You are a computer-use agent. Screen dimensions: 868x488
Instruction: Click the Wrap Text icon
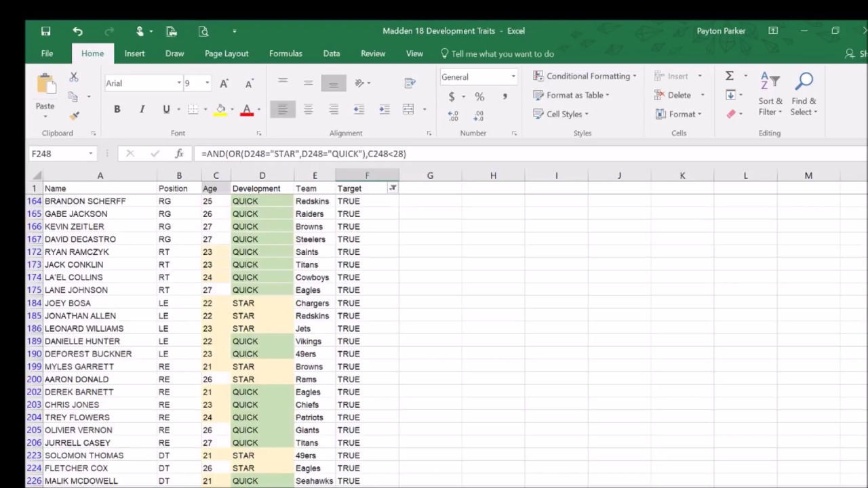coord(410,83)
